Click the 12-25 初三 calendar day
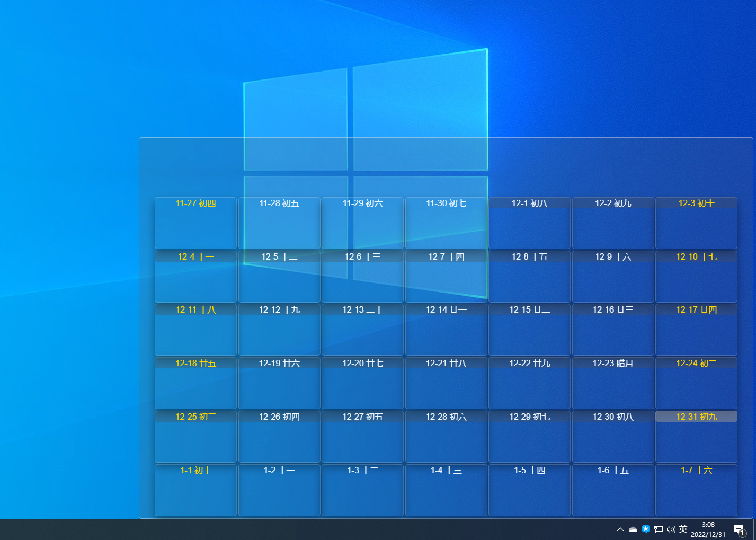The width and height of the screenshot is (756, 540). pyautogui.click(x=195, y=437)
